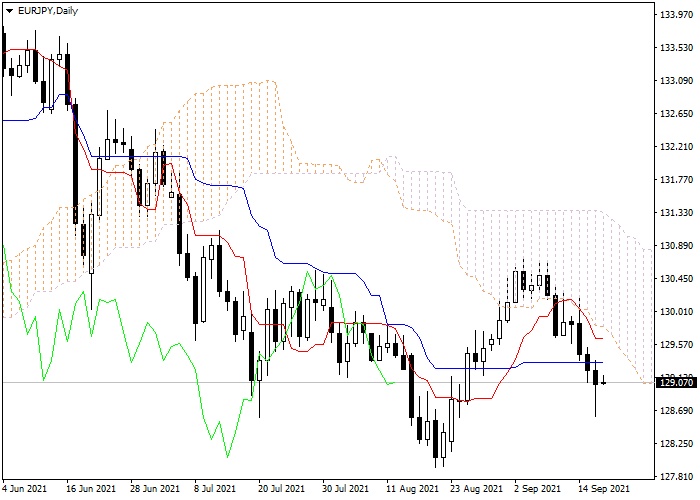Select the 131.330 price axis label
The width and height of the screenshot is (700, 500).
[676, 213]
